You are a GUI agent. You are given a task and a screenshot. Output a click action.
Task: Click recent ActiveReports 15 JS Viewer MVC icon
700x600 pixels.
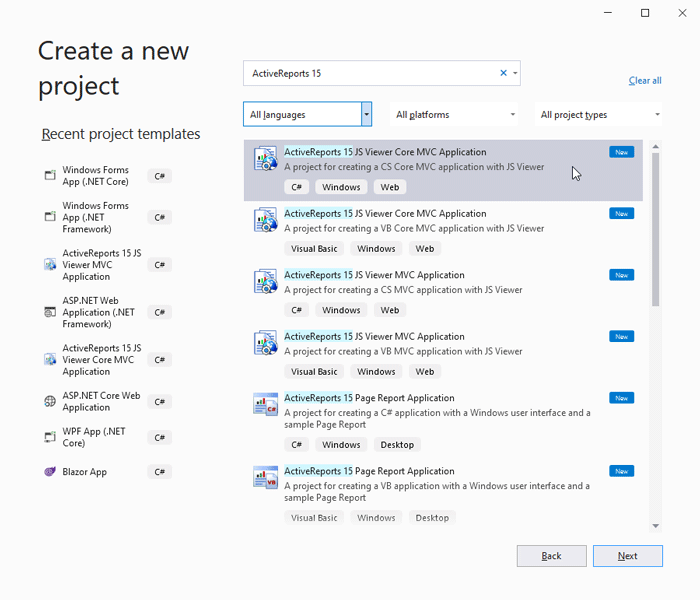[x=50, y=265]
